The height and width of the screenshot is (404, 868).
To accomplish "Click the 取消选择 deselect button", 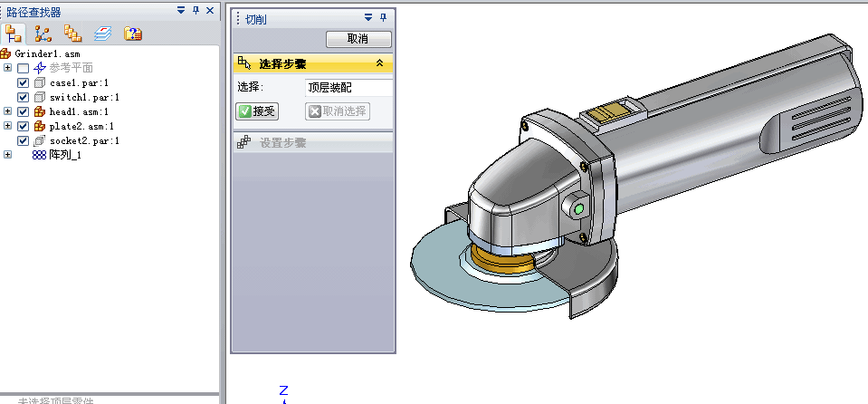I will click(x=337, y=111).
